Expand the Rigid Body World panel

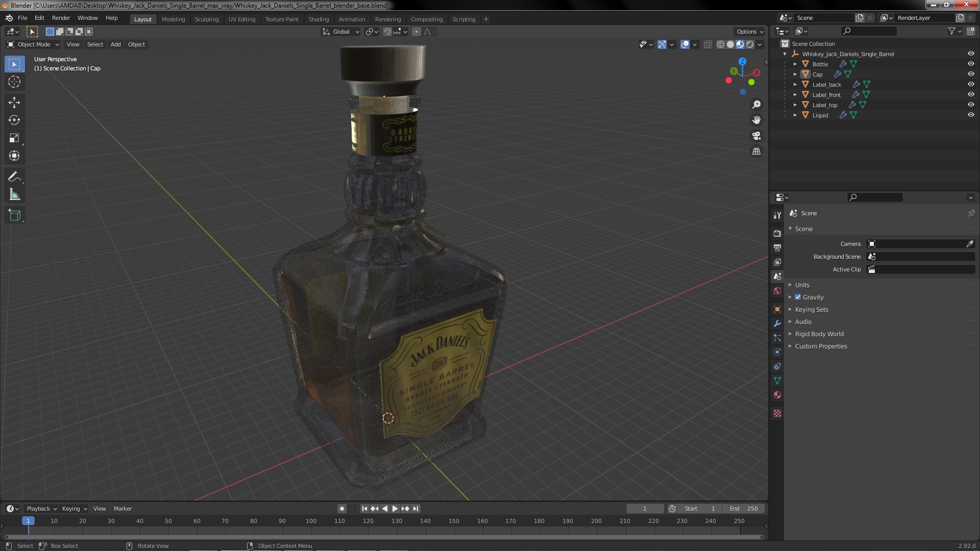[819, 334]
